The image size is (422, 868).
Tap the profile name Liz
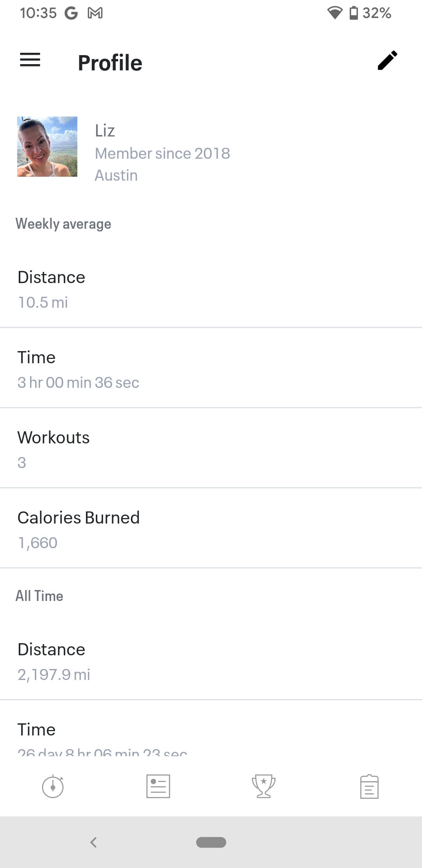(x=105, y=131)
